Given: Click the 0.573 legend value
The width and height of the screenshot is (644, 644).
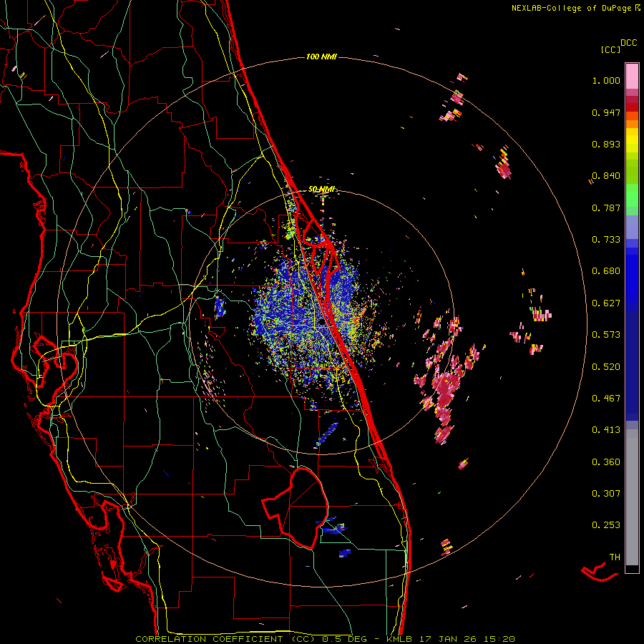Looking at the screenshot, I should tap(606, 335).
